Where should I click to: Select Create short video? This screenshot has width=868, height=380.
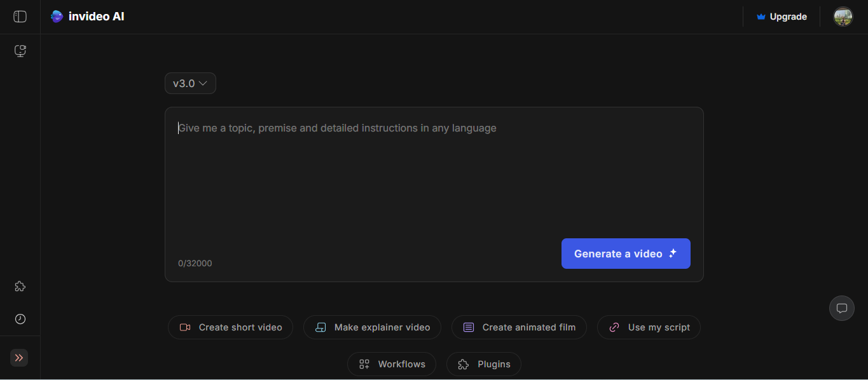[x=230, y=327]
